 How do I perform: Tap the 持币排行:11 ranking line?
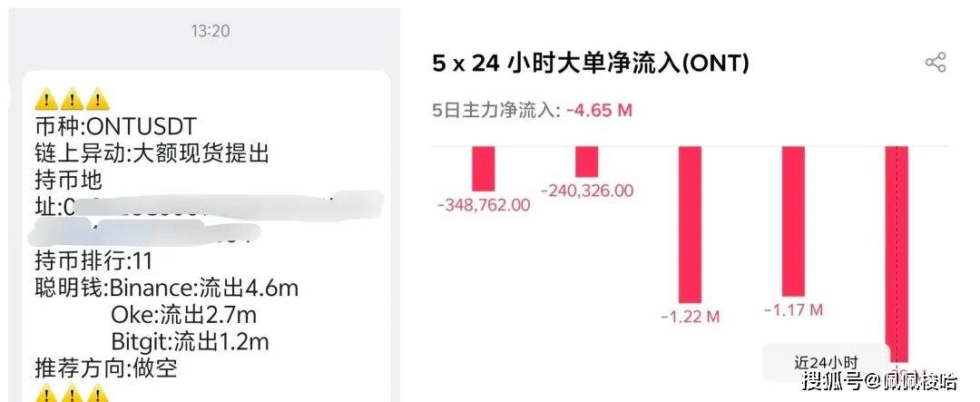point(93,261)
